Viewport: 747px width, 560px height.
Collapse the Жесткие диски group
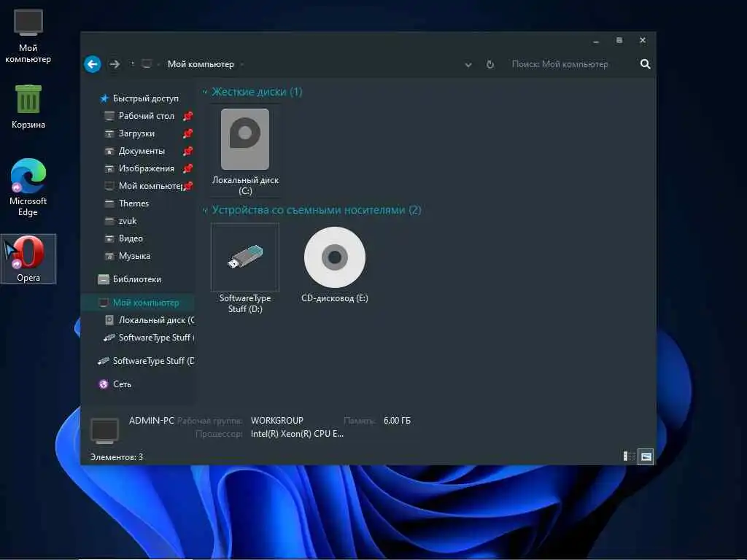point(205,92)
